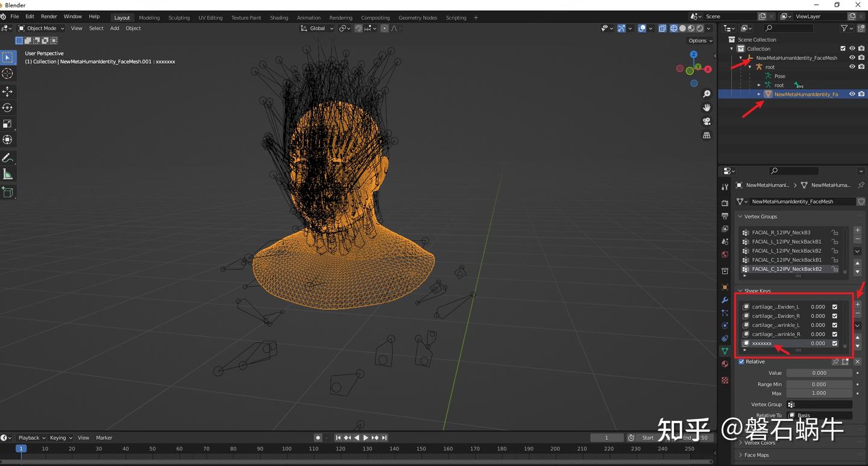Switch to the Sculpting workspace tab

178,17
